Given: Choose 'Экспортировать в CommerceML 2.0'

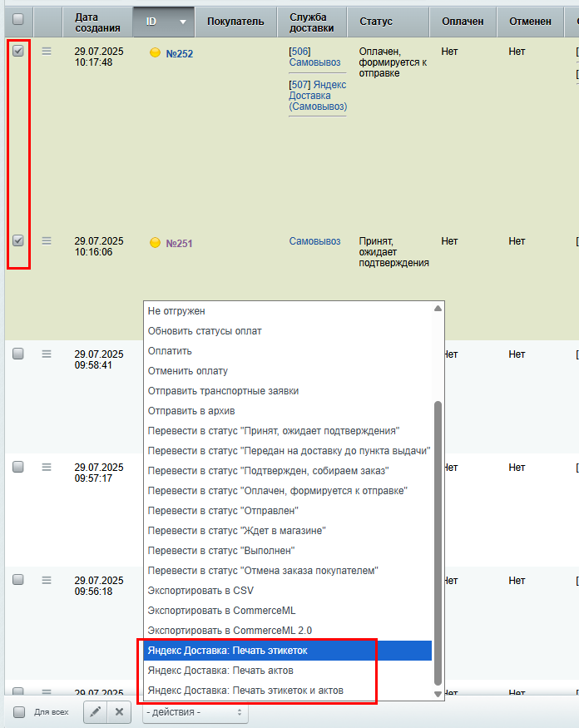Looking at the screenshot, I should tap(287, 631).
